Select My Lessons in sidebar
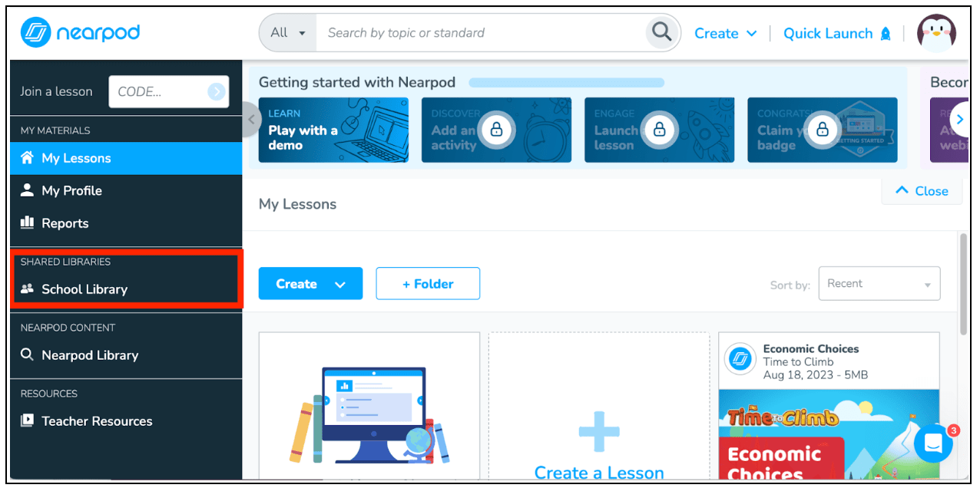This screenshot has height=488, width=980. 126,158
